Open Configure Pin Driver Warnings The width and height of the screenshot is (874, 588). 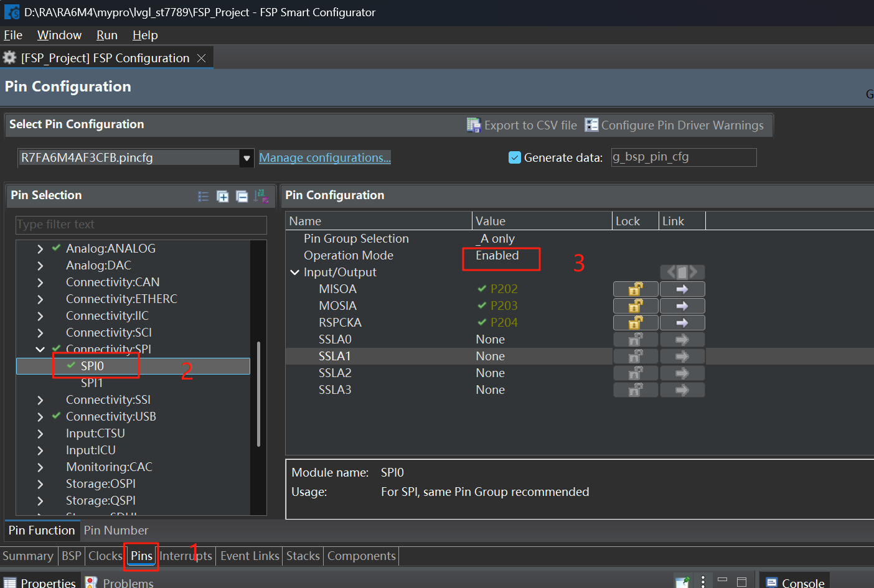point(674,125)
